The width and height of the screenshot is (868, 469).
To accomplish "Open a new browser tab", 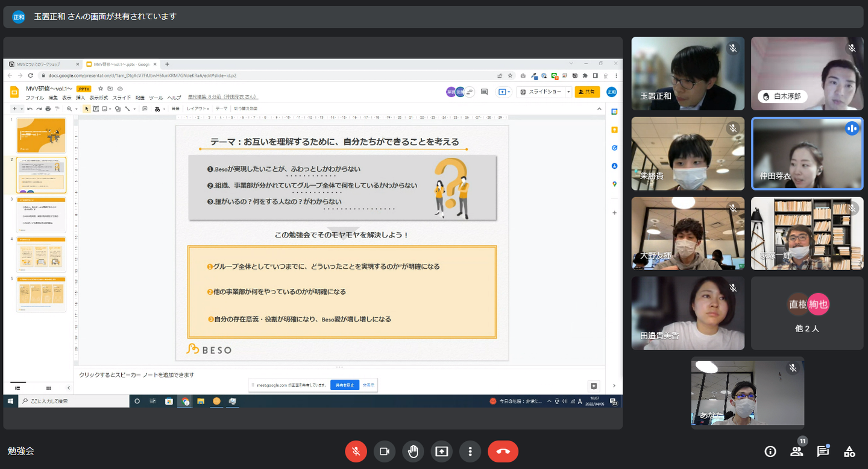I will pyautogui.click(x=167, y=64).
